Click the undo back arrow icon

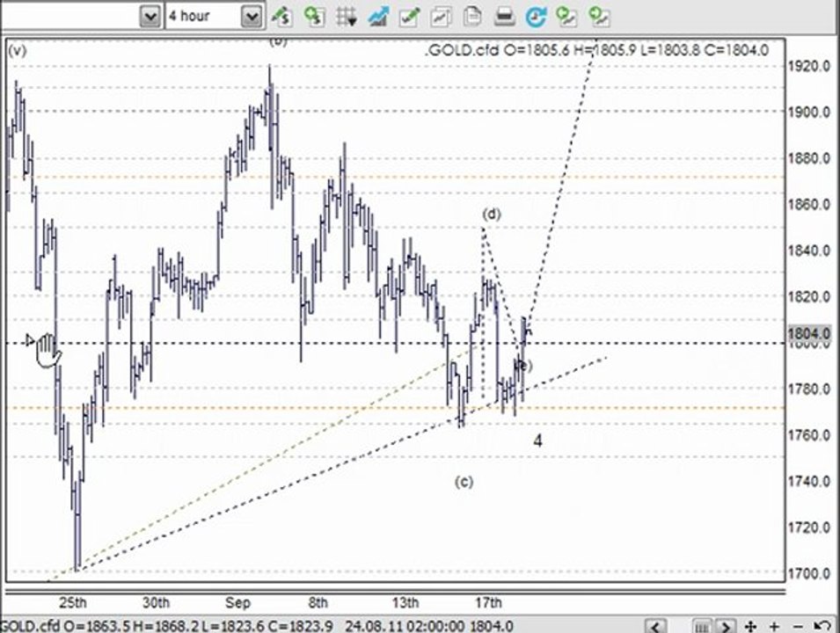click(x=822, y=626)
